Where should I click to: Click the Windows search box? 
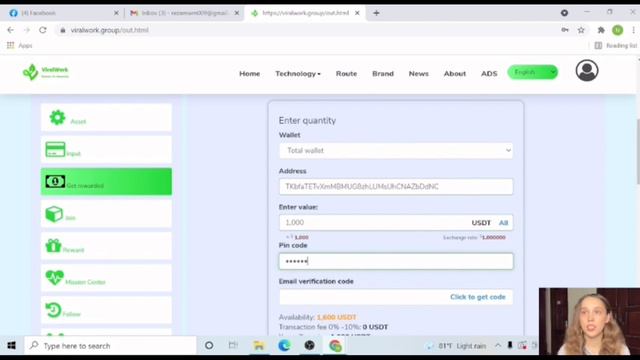point(110,346)
